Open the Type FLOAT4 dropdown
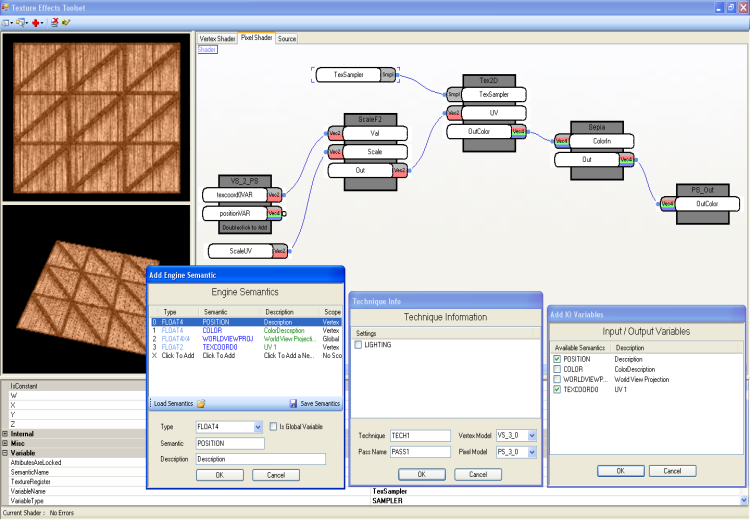 pos(258,426)
